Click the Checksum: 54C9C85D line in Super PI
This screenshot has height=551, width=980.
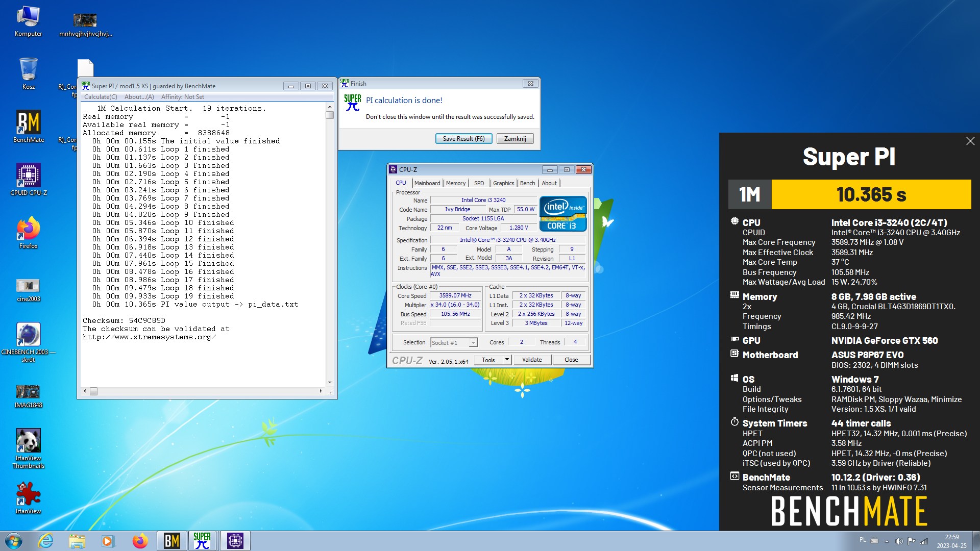[x=124, y=321]
